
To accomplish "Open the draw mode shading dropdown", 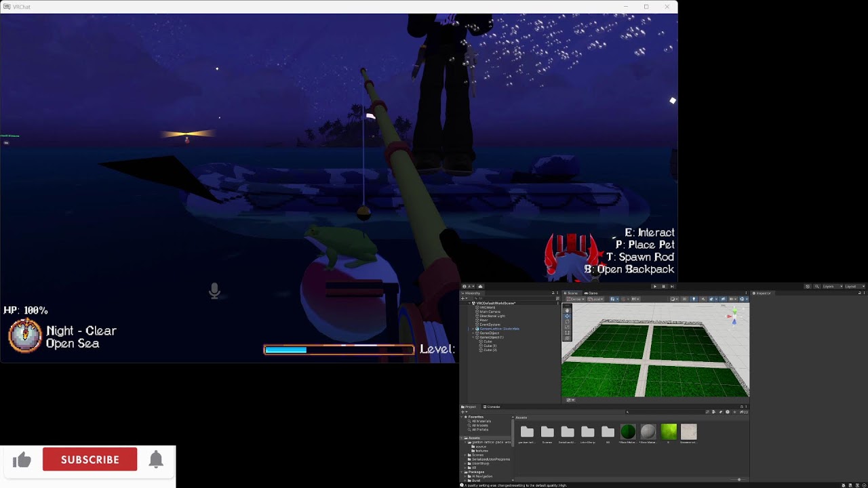I will 675,299.
